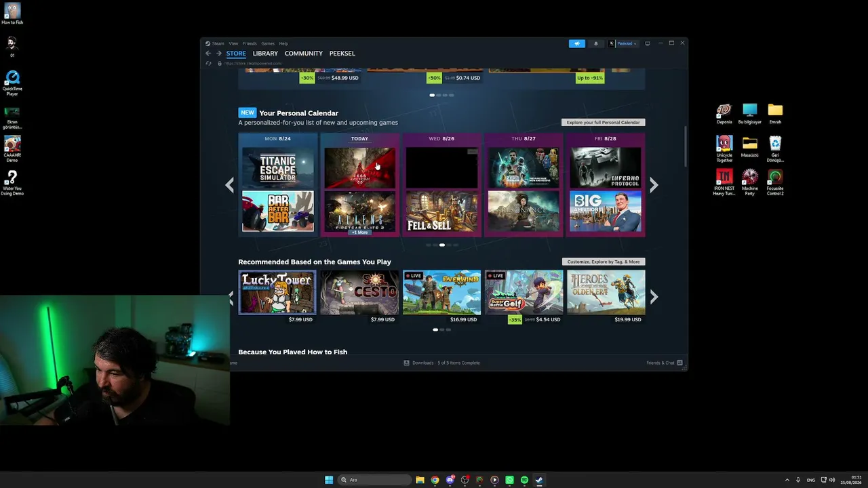868x488 pixels.
Task: Open Friends & Chat grid icon
Action: click(679, 363)
